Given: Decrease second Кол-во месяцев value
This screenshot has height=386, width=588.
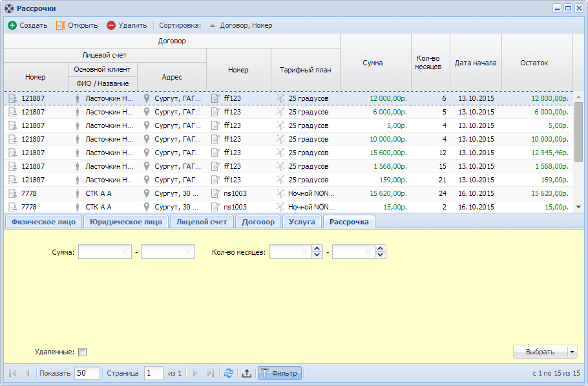Looking at the screenshot, I should point(380,255).
